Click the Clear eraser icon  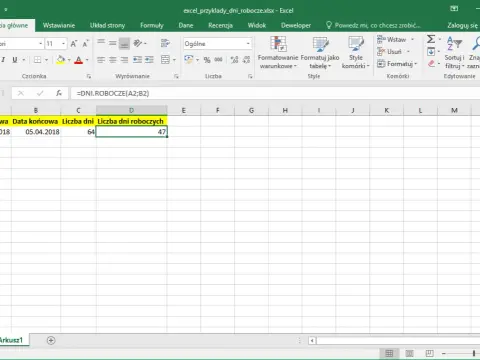[x=431, y=63]
